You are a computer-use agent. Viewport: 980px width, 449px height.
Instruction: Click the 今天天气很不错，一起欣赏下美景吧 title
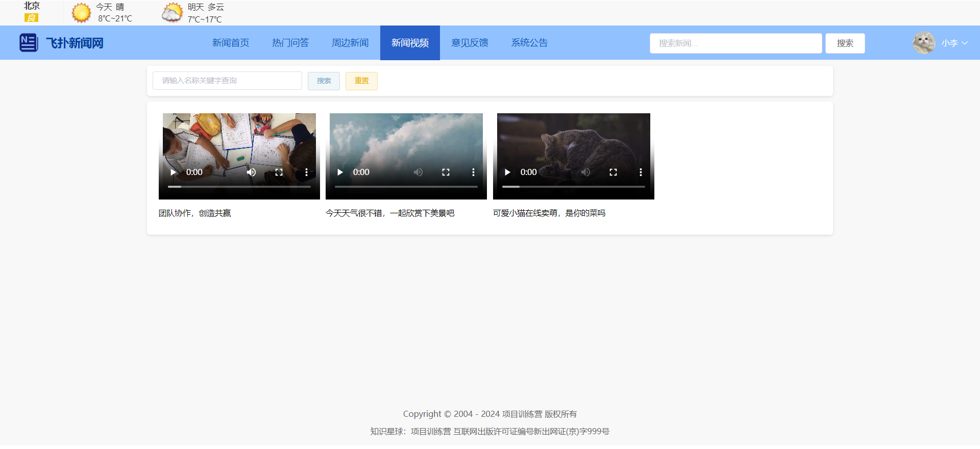[x=390, y=213]
